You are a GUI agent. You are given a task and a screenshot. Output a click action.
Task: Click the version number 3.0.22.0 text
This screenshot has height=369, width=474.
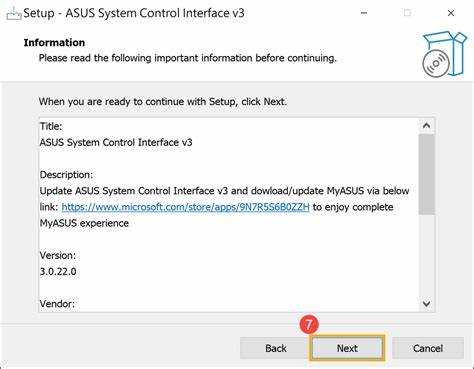58,272
